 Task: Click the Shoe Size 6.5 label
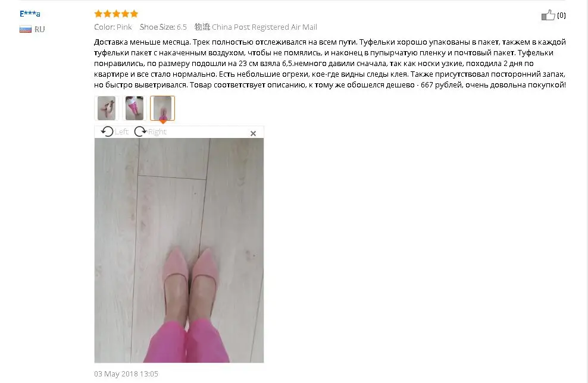[163, 27]
